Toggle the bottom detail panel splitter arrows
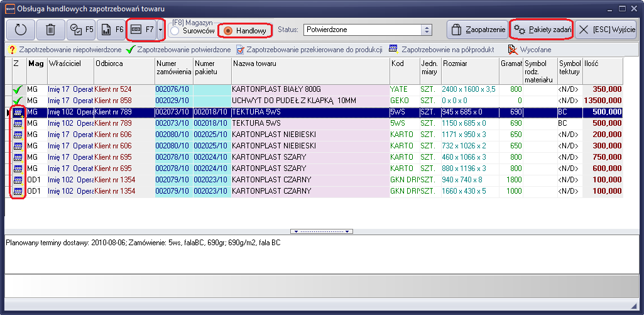Image resolution: width=644 pixels, height=315 pixels. pyautogui.click(x=322, y=231)
